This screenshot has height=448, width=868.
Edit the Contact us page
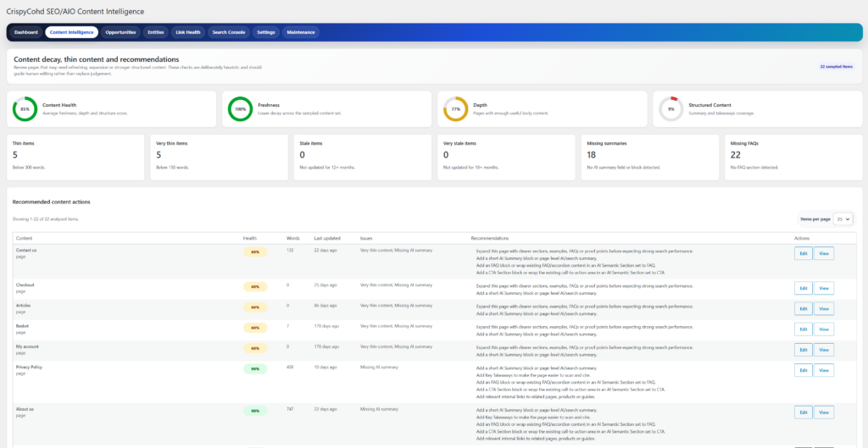[x=804, y=253]
